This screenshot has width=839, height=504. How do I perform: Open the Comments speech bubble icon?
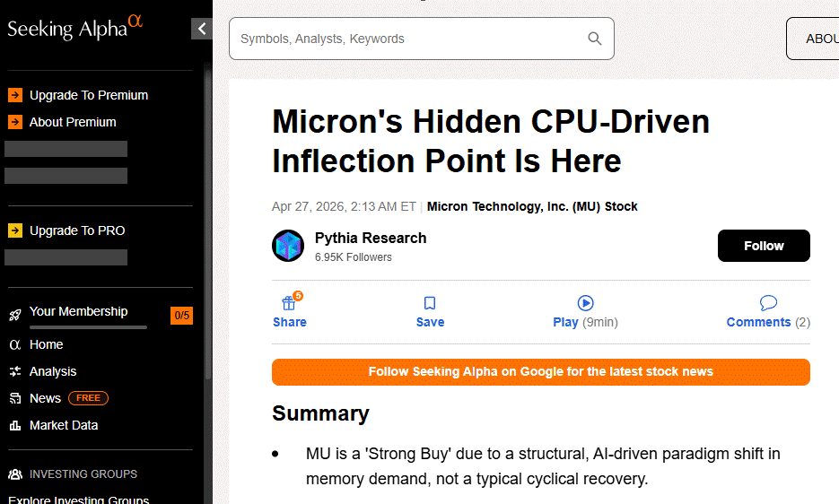click(x=768, y=303)
